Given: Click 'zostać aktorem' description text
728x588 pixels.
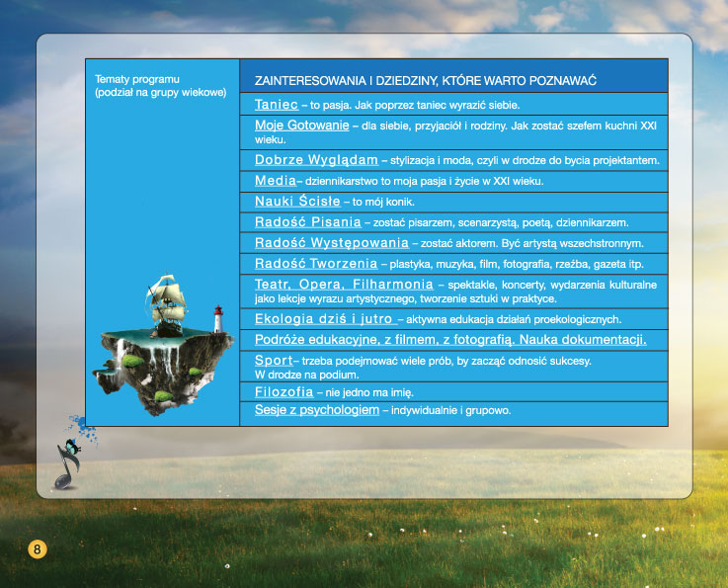Looking at the screenshot, I should click(x=458, y=244).
